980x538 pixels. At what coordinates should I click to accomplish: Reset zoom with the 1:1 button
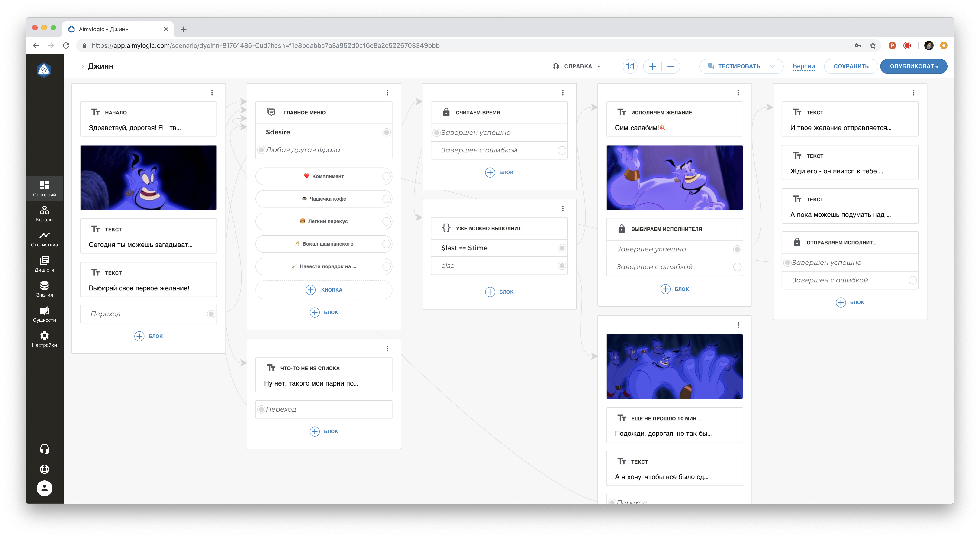(630, 66)
